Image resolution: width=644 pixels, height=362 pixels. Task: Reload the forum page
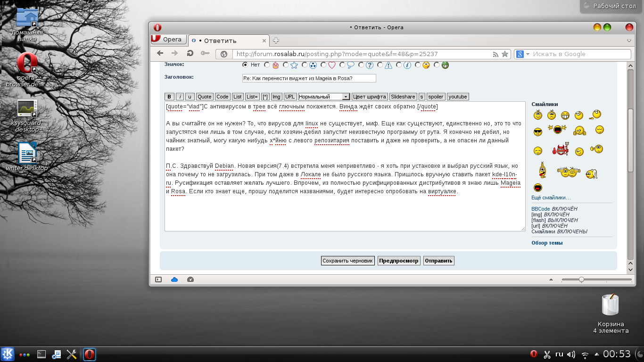point(190,54)
